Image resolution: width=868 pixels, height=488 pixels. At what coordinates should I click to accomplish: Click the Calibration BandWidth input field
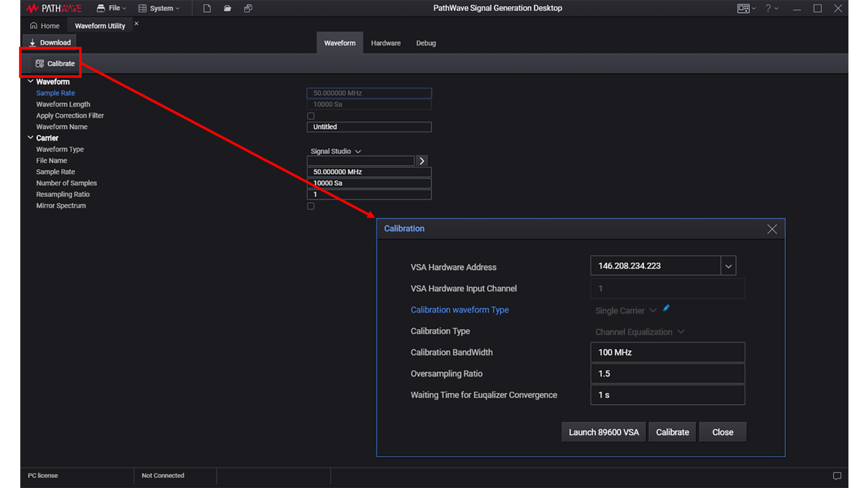tap(667, 352)
